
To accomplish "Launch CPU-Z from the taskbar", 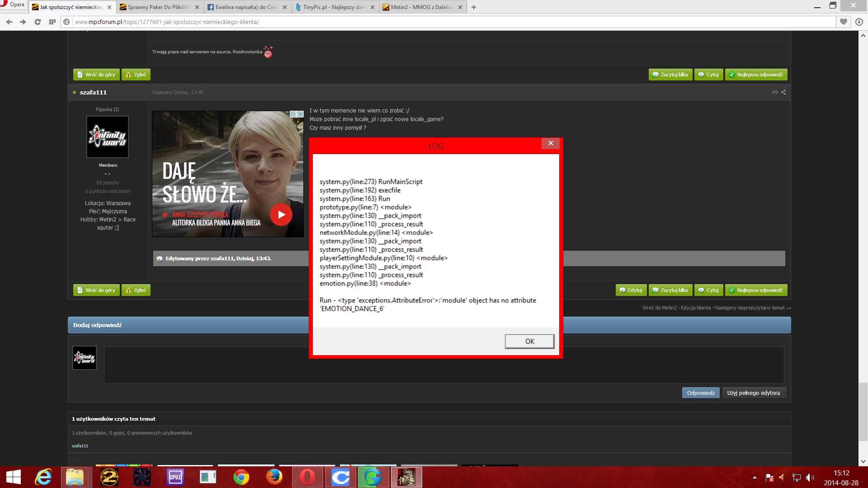I will click(175, 477).
